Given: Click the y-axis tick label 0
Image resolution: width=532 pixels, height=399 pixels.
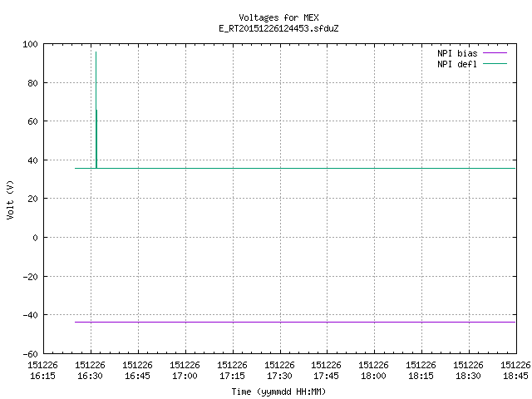Looking at the screenshot, I should pos(35,238).
